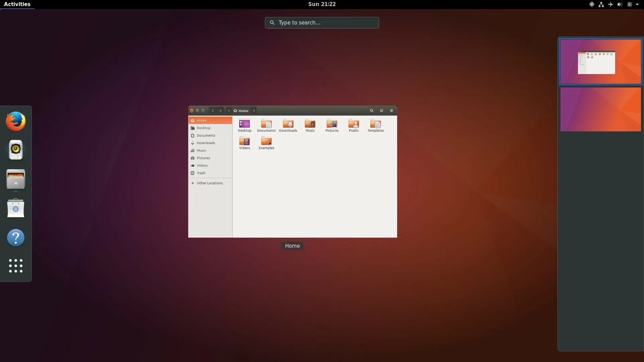Select Downloads in Files sidebar
Viewport: 644px width, 362px height.
click(206, 143)
